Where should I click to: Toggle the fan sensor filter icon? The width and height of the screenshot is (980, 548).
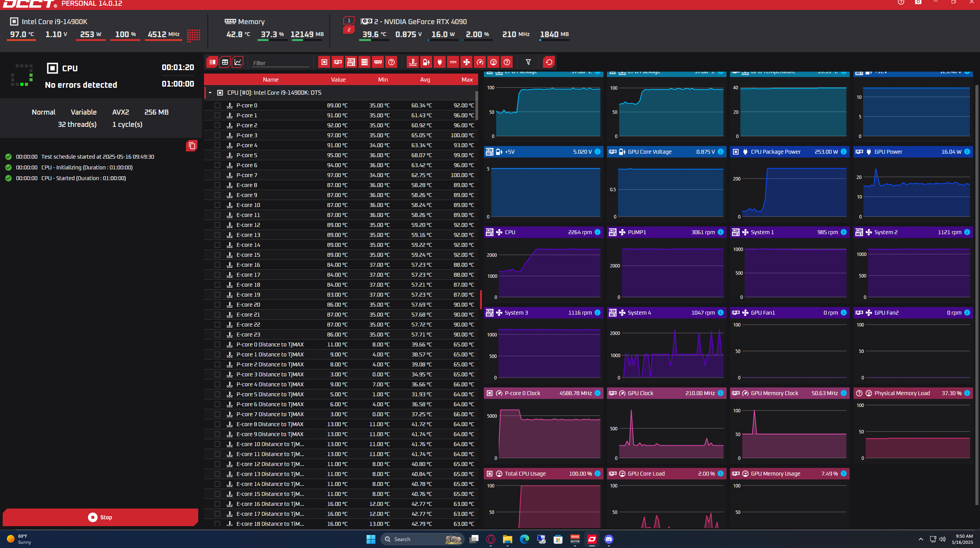(467, 62)
